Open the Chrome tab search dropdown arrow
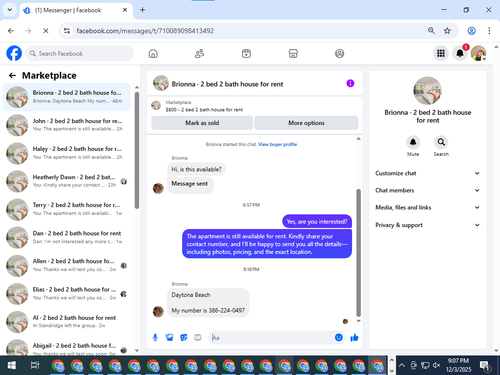The height and width of the screenshot is (375, 500). coord(10,10)
